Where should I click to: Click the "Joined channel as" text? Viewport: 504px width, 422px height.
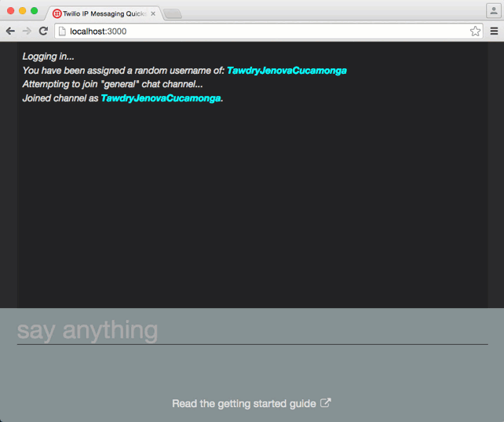60,98
